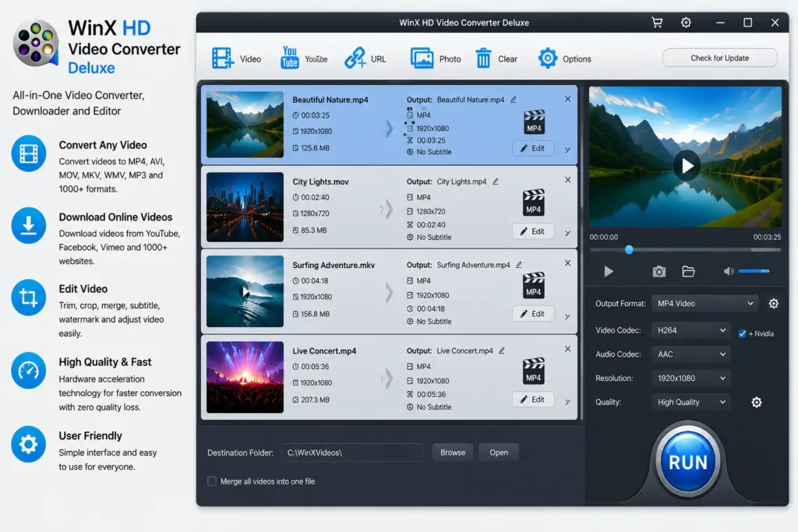Screen dimensions: 798x532
Task: Take snapshot with the camera icon
Action: click(659, 272)
